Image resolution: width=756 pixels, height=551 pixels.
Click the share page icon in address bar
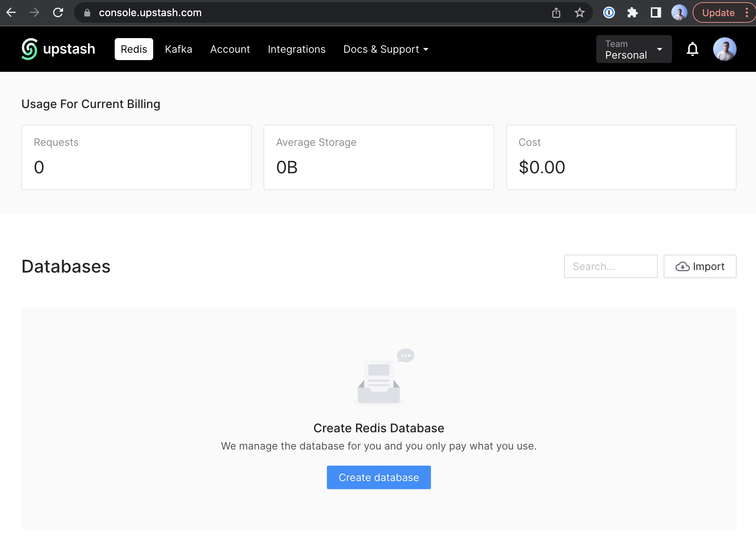tap(556, 13)
